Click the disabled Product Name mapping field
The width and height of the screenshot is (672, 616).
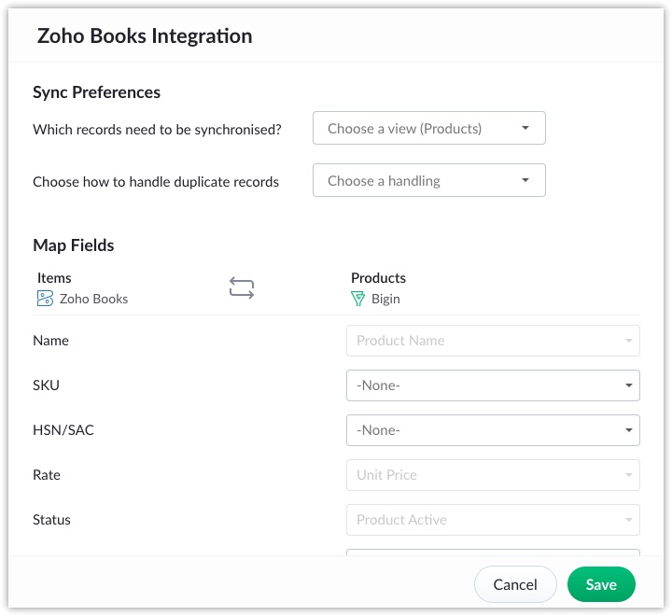click(x=492, y=341)
